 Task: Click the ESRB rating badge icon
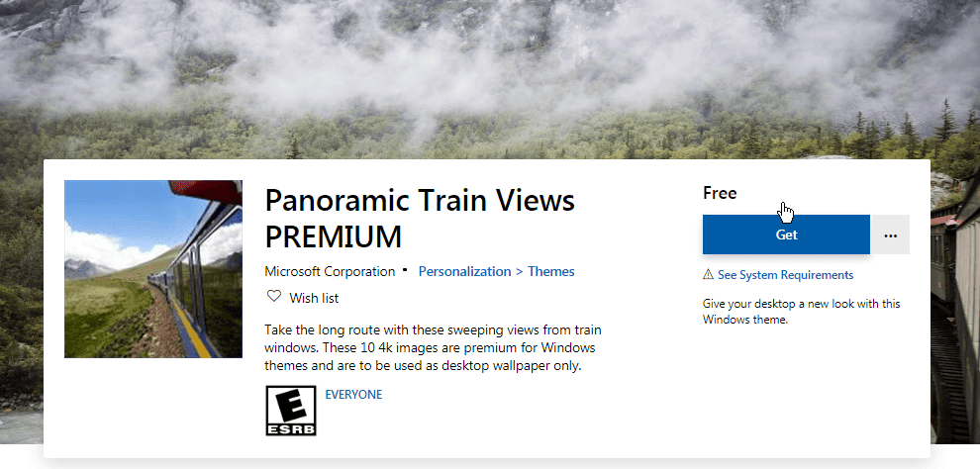pyautogui.click(x=291, y=411)
